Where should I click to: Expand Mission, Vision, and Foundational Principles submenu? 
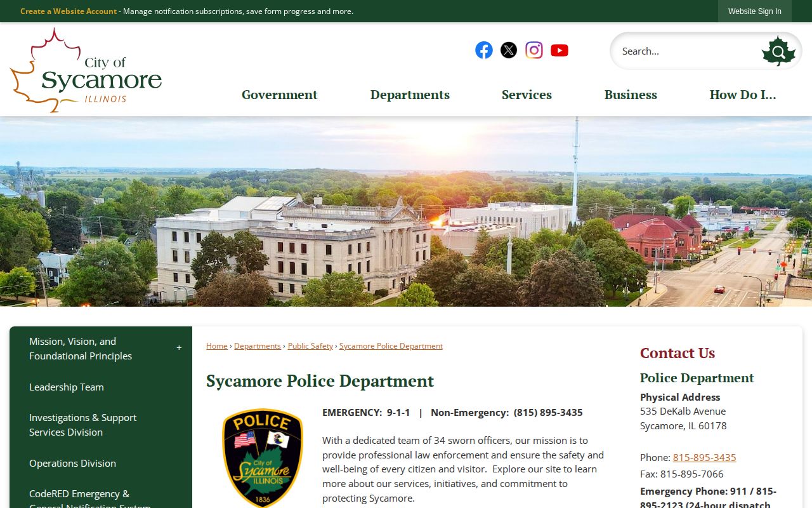pos(179,348)
